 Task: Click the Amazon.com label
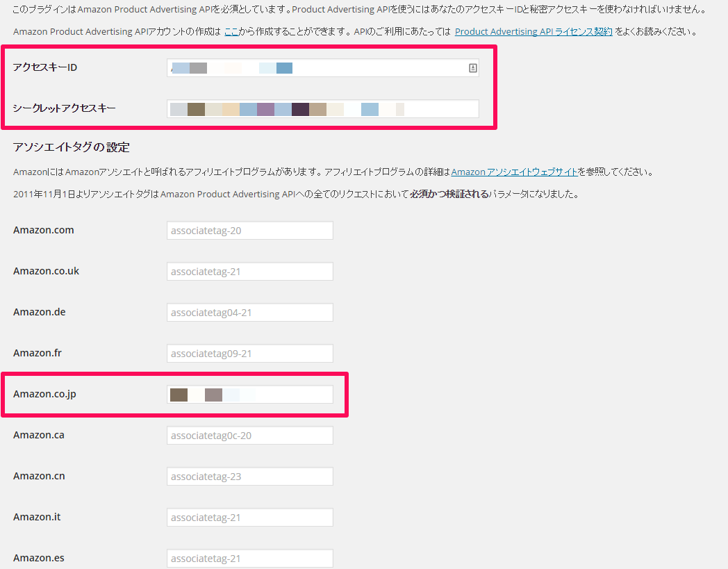[44, 230]
